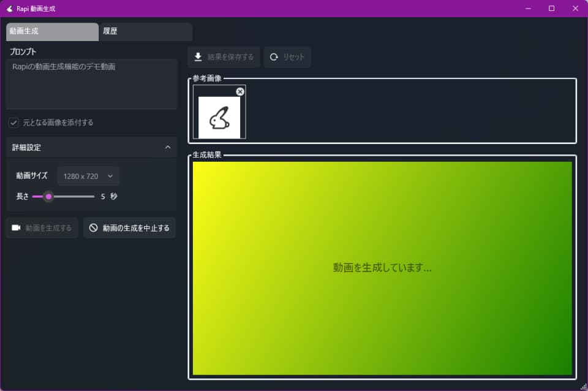Click the 動画の生成を中止する button
Image resolution: width=588 pixels, height=391 pixels.
click(129, 227)
